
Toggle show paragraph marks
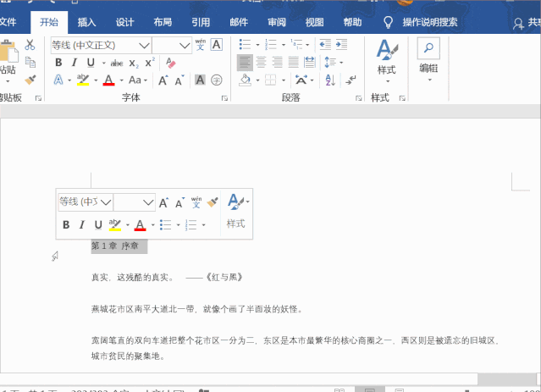tap(351, 80)
